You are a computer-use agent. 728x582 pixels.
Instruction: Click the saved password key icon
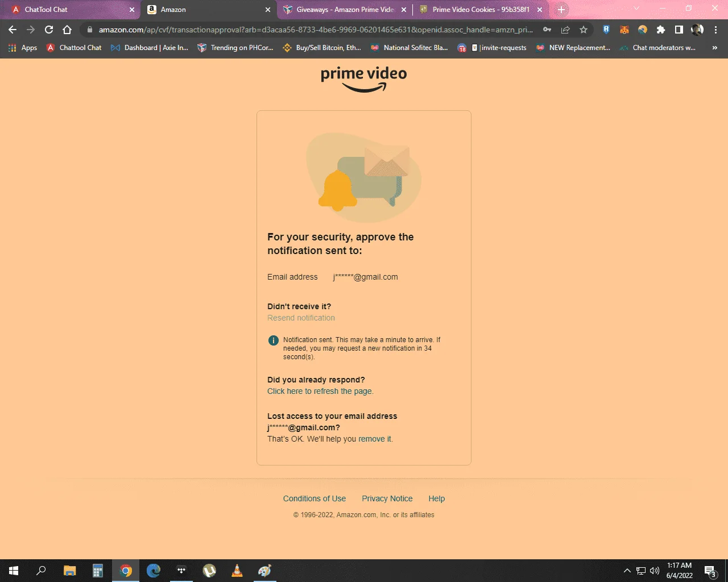click(547, 30)
